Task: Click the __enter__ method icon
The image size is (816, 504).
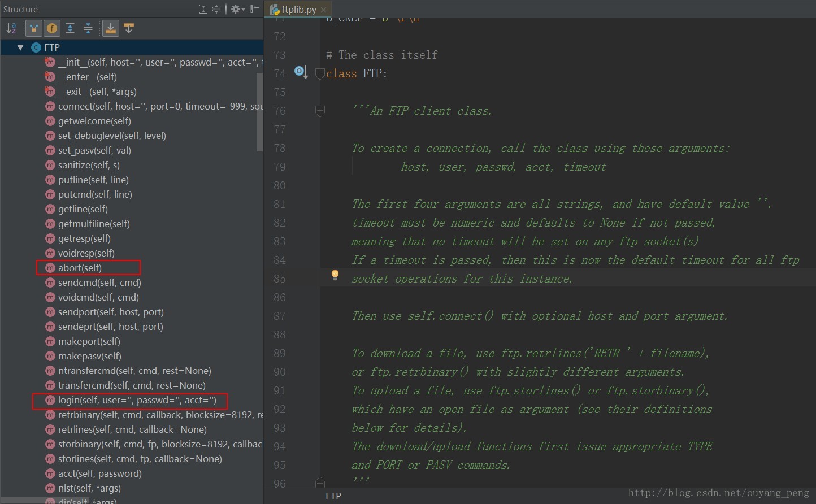Action: pyautogui.click(x=50, y=77)
